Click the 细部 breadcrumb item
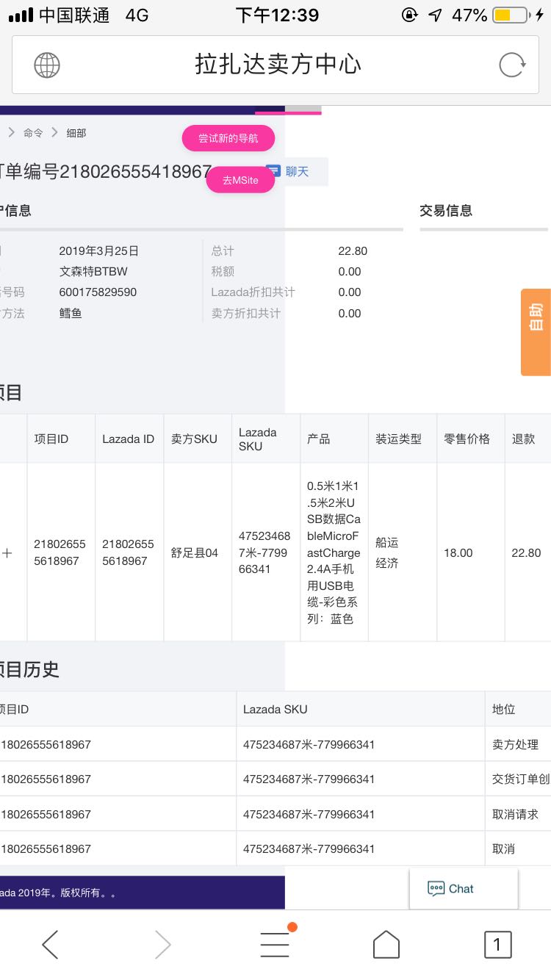Viewport: 551px width, 980px height. tap(76, 133)
